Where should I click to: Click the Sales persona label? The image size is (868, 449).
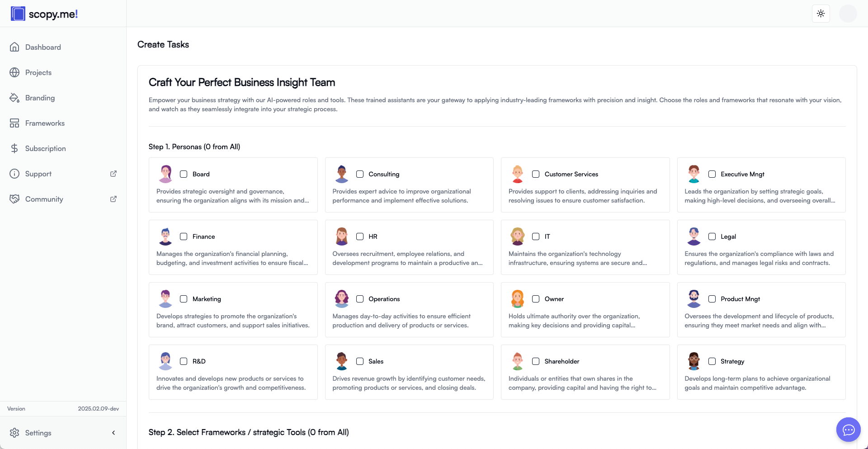pyautogui.click(x=376, y=361)
